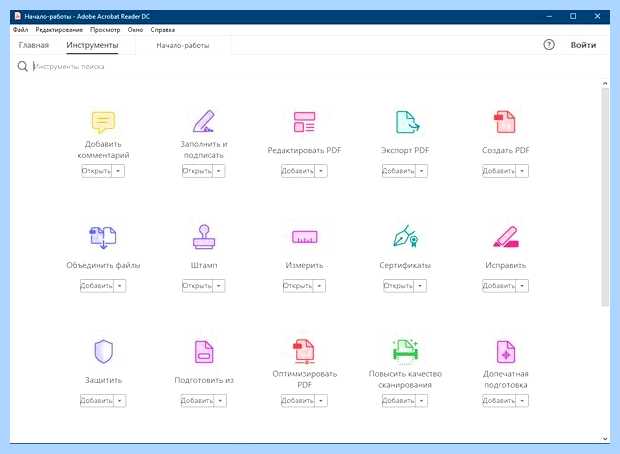Click Открыть under Добавить комментарий
This screenshot has height=454, width=620.
coord(96,171)
